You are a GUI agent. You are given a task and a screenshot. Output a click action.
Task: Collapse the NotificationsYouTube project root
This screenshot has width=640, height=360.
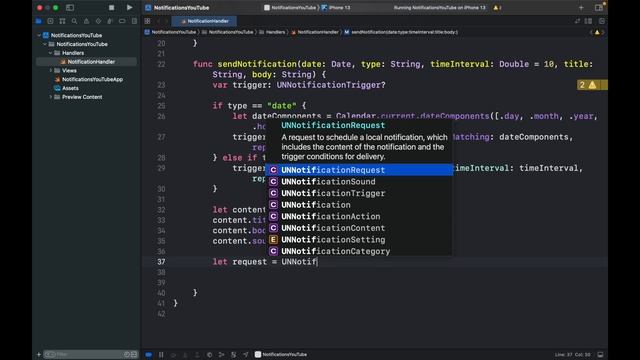tap(39, 36)
